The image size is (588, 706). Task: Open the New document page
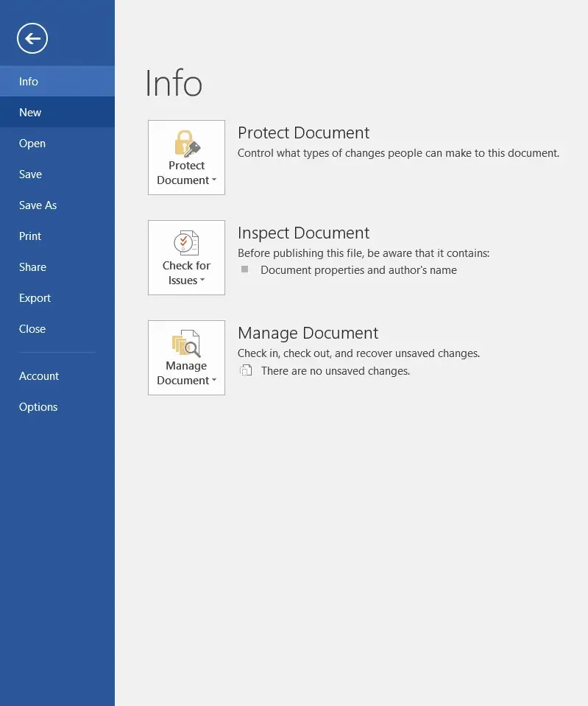[x=57, y=112]
